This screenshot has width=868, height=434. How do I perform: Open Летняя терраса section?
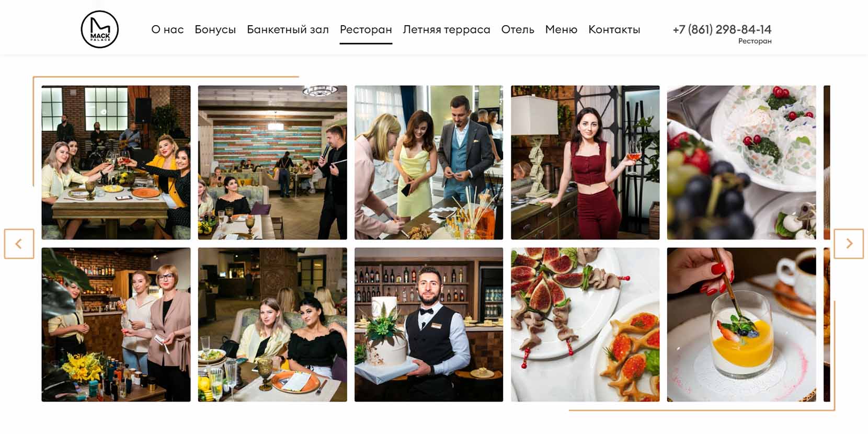[447, 29]
